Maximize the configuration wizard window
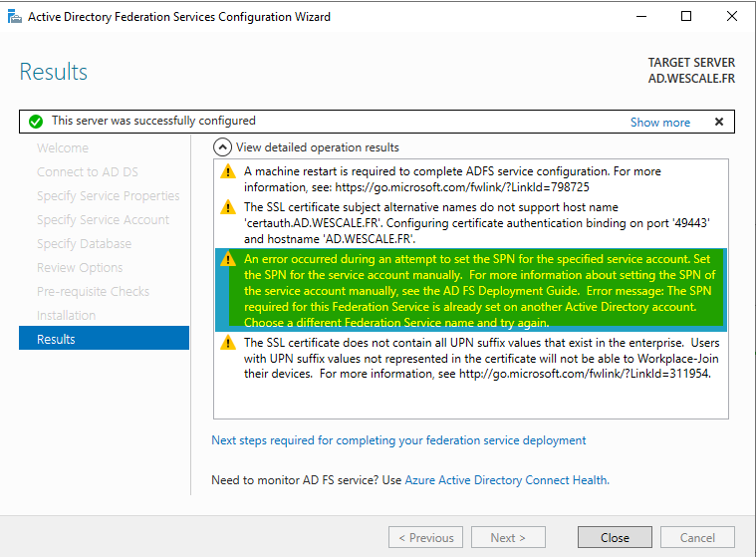This screenshot has width=756, height=557. pos(686,16)
